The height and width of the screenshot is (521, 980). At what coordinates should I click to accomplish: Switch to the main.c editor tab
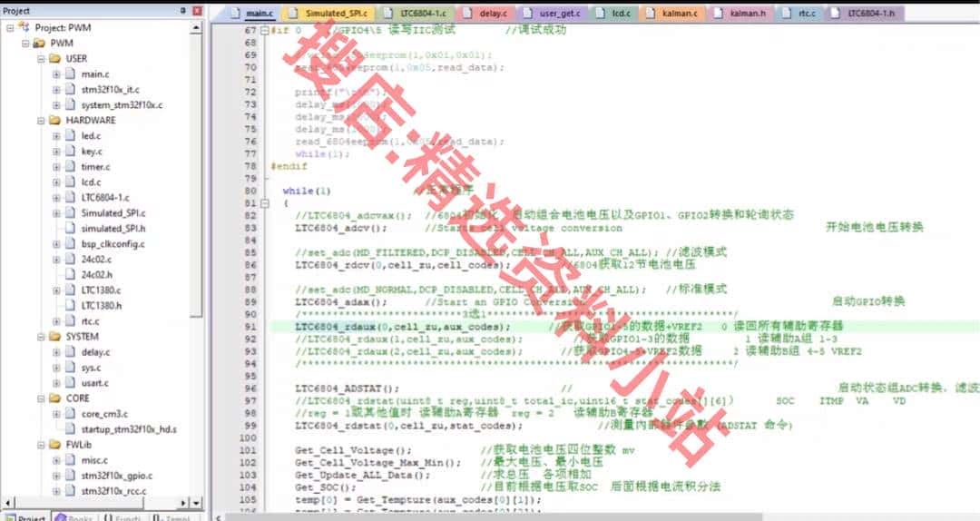click(252, 13)
